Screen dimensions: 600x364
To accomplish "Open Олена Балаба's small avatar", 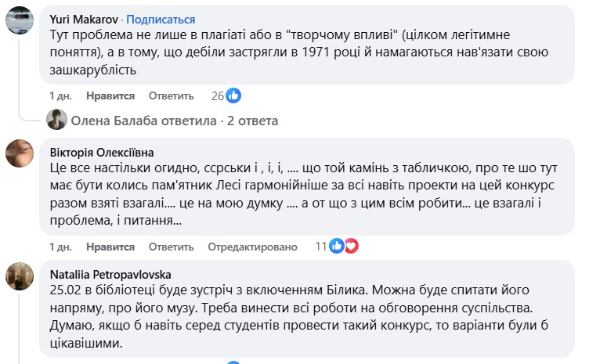I will click(56, 120).
